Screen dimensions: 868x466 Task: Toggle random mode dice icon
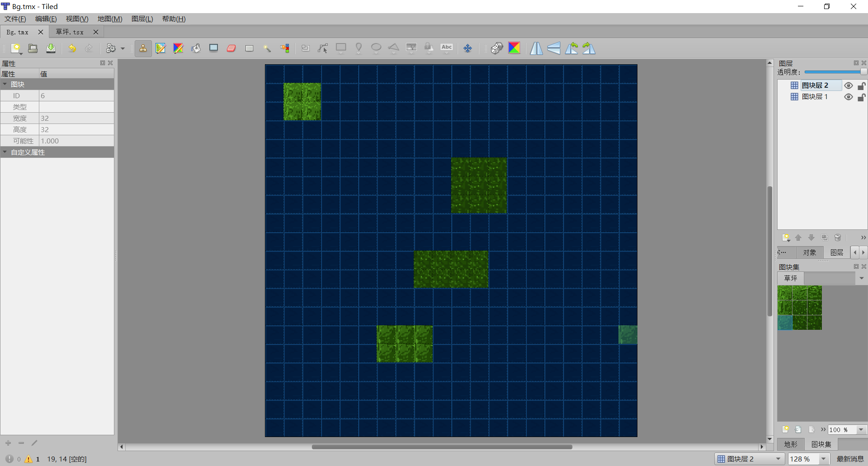tap(497, 48)
